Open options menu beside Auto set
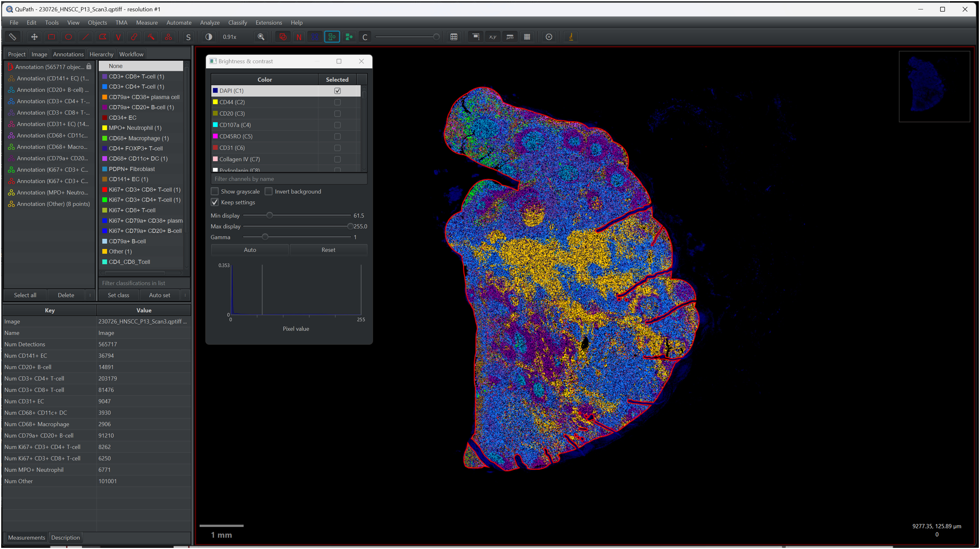Viewport: 980px width, 549px height. click(185, 295)
